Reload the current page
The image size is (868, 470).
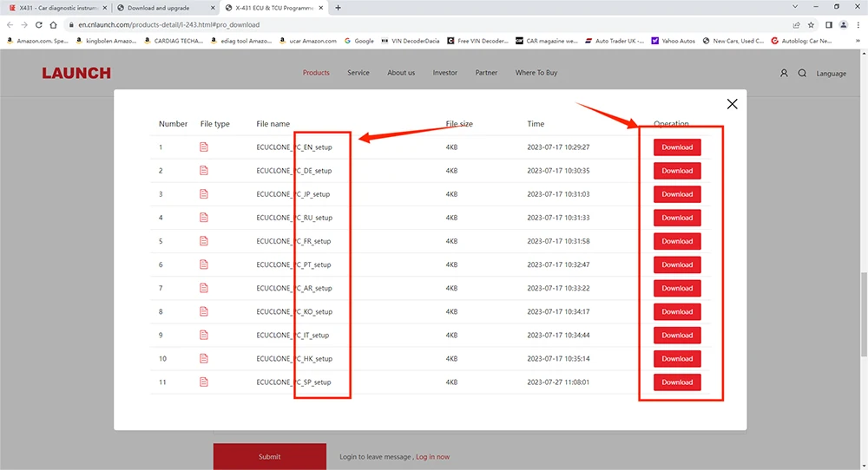pos(39,25)
